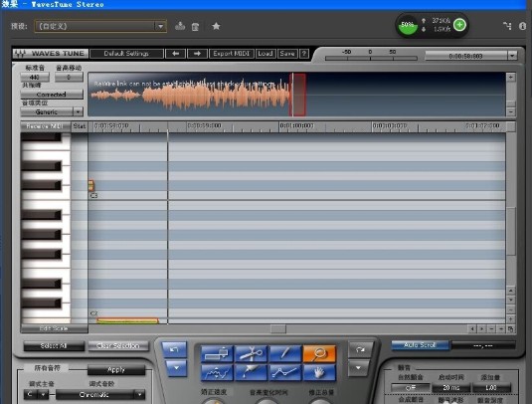Open the Chromatic scale dropdown

[139, 394]
